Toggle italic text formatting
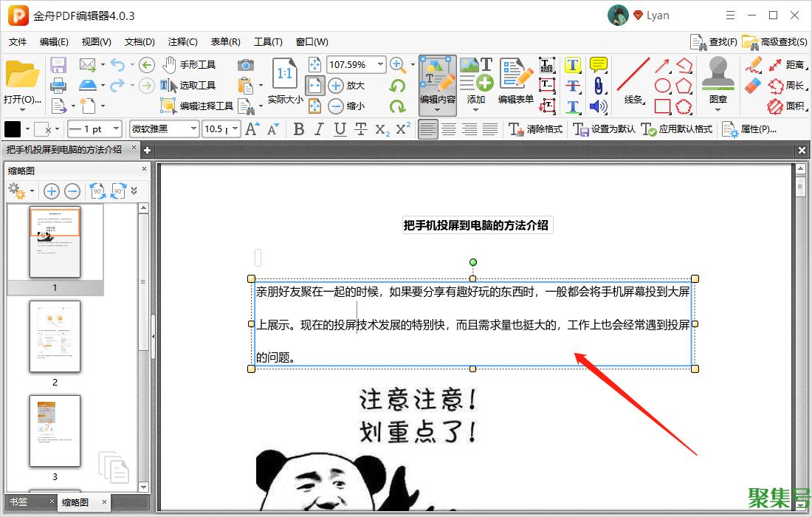 [x=319, y=129]
